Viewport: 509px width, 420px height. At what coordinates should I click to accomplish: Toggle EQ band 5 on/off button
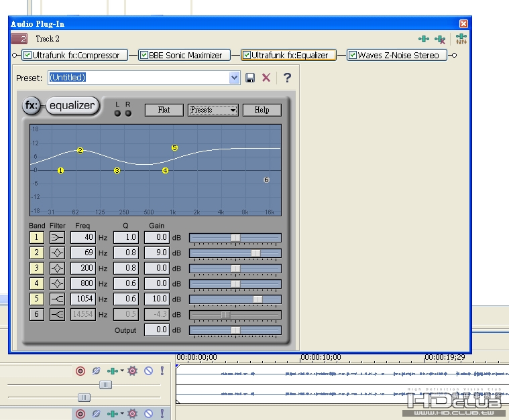coord(37,299)
